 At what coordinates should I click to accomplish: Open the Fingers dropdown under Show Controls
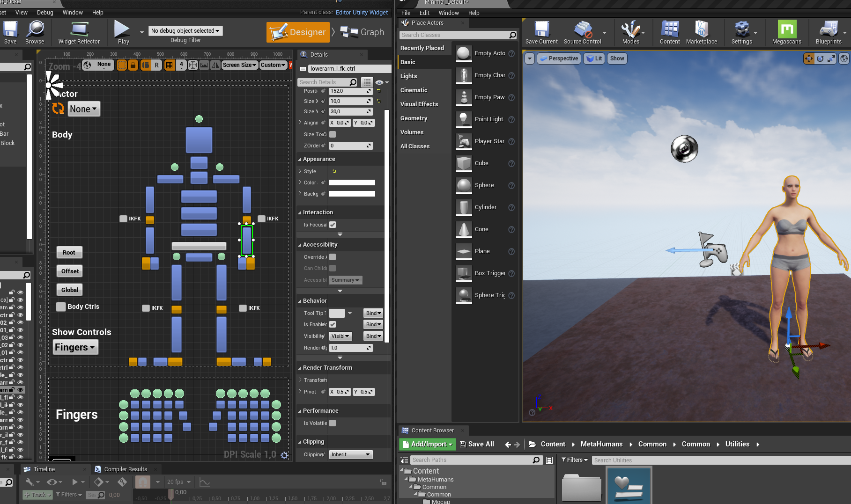pyautogui.click(x=75, y=347)
